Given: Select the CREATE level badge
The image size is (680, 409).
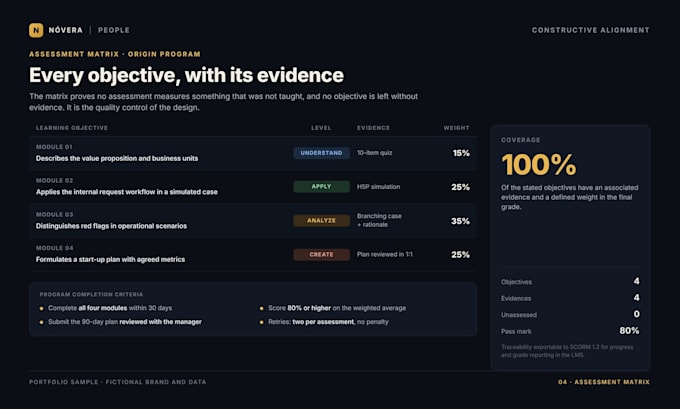Looking at the screenshot, I should click(x=321, y=255).
